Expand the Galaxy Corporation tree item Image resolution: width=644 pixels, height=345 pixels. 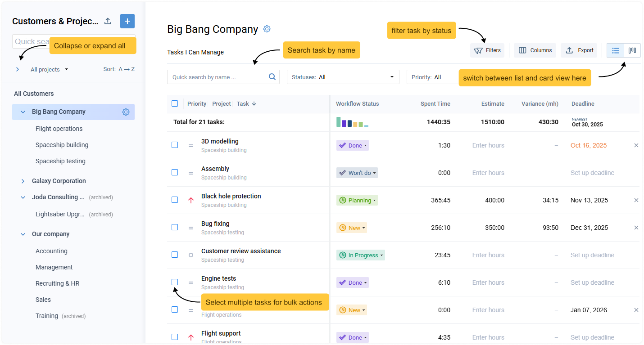[23, 181]
